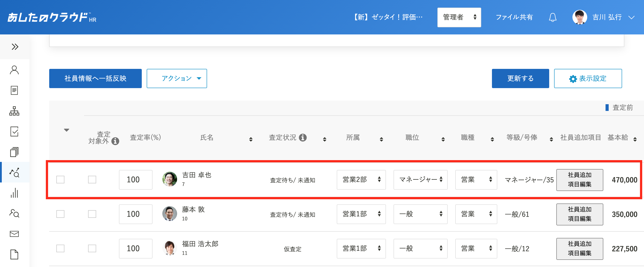This screenshot has width=644, height=267.
Task: Open 営業 job type dropdown for 吉田 卓也
Action: (476, 180)
